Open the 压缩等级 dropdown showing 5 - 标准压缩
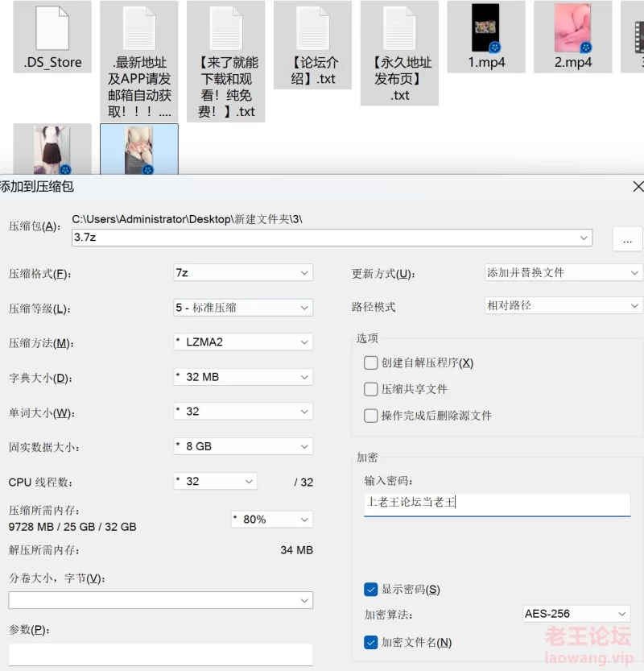Viewport: 644px width, 671px height. click(243, 308)
